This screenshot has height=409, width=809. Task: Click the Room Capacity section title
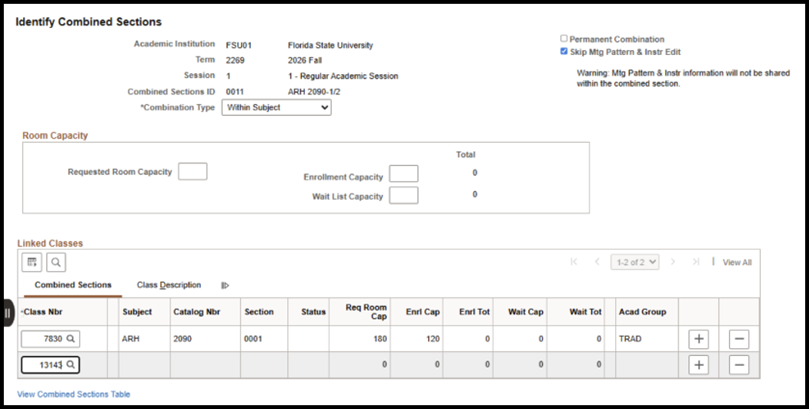(x=55, y=136)
